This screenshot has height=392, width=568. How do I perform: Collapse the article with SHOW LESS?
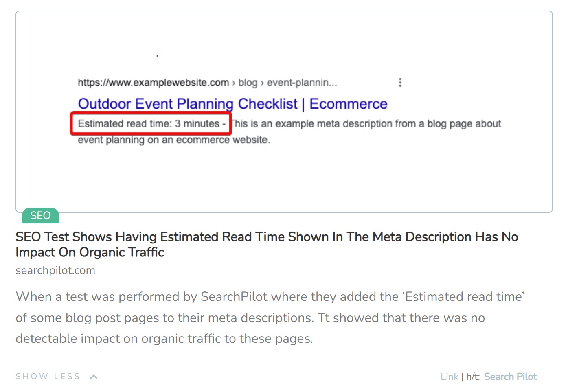click(x=48, y=376)
